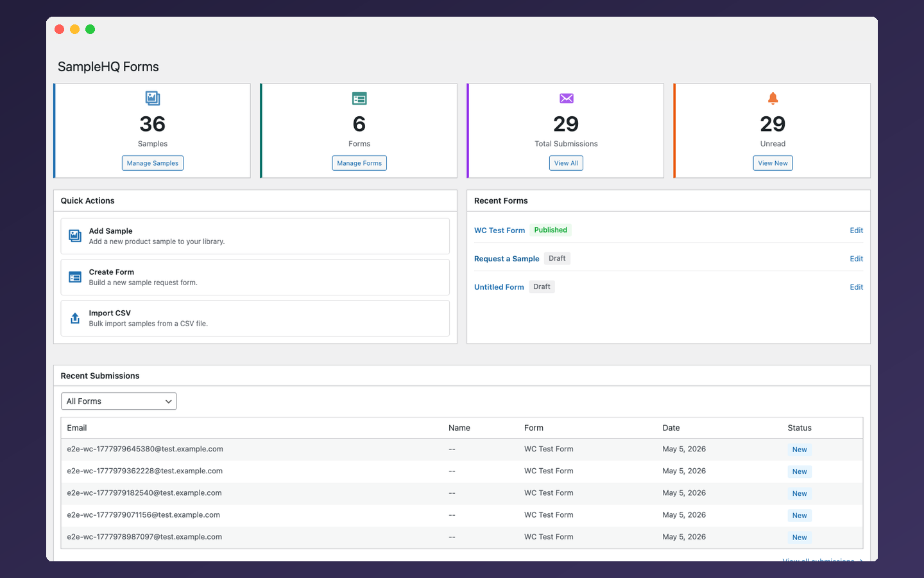Open the All Forms filter dropdown
The height and width of the screenshot is (578, 924).
pyautogui.click(x=119, y=401)
